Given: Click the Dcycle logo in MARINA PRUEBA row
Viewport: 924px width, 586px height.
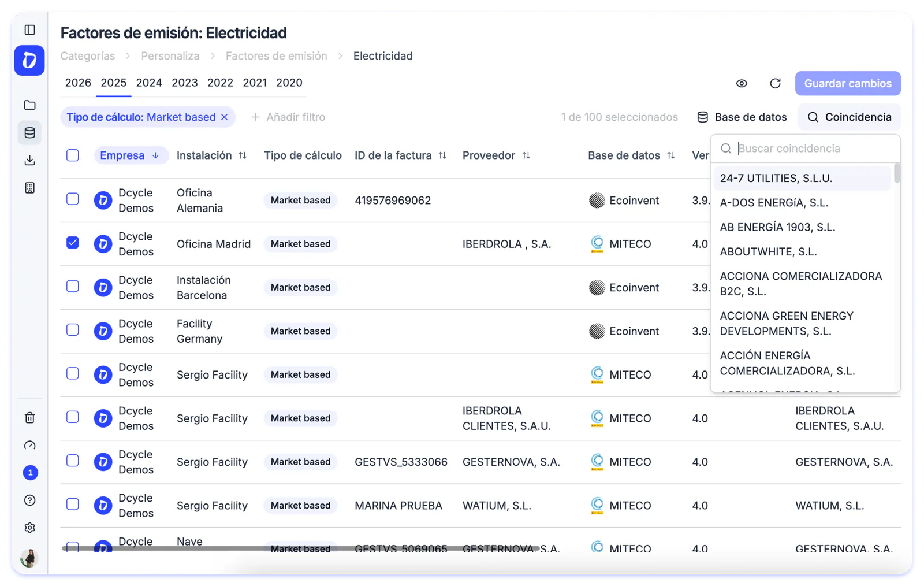Looking at the screenshot, I should coord(103,506).
